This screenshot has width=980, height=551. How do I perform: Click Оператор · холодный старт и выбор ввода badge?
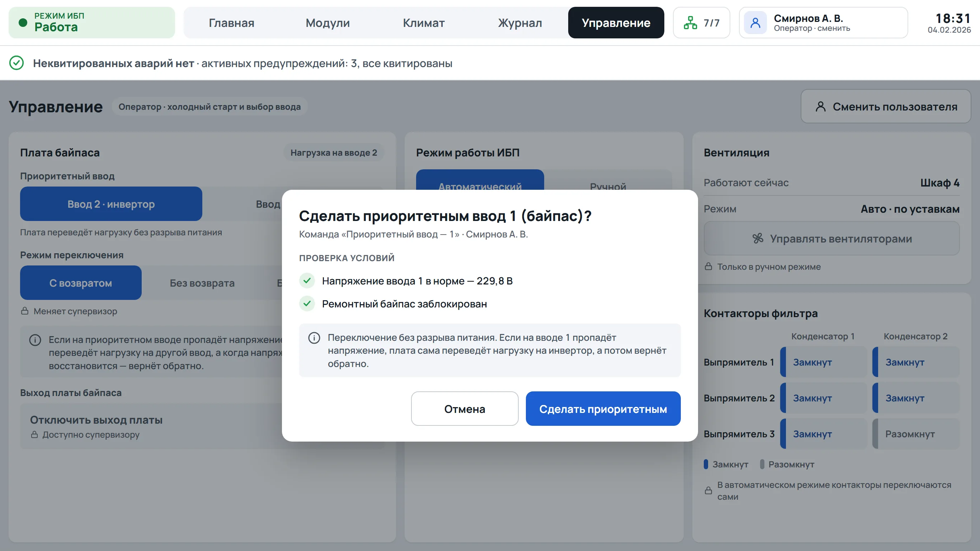click(209, 107)
